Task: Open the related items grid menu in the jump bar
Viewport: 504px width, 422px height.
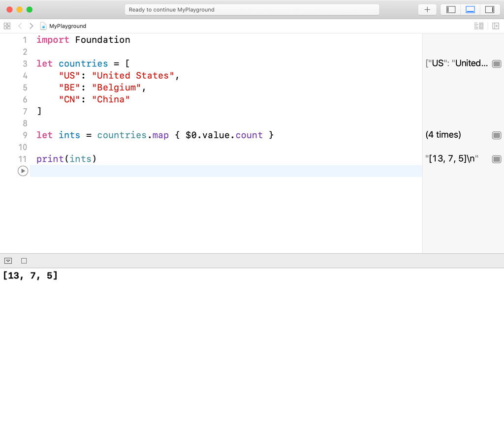Action: tap(7, 26)
